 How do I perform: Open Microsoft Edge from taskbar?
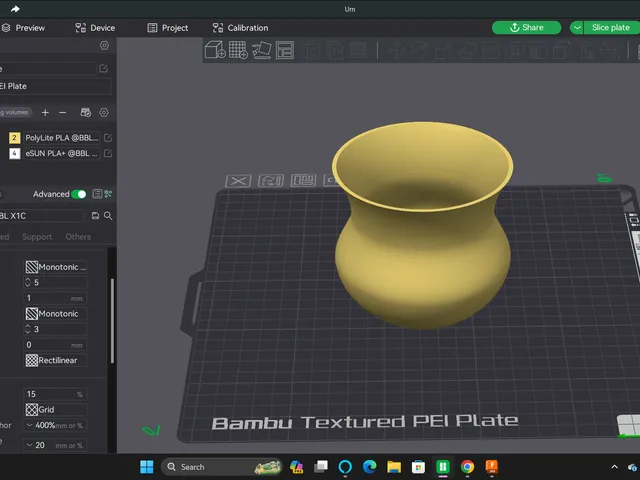[x=370, y=467]
